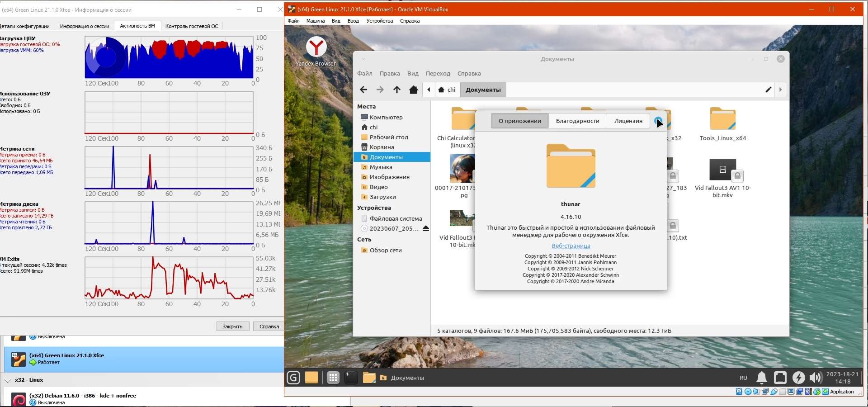The height and width of the screenshot is (407, 868).
Task: Switch to Информация о сессии tab
Action: point(85,26)
